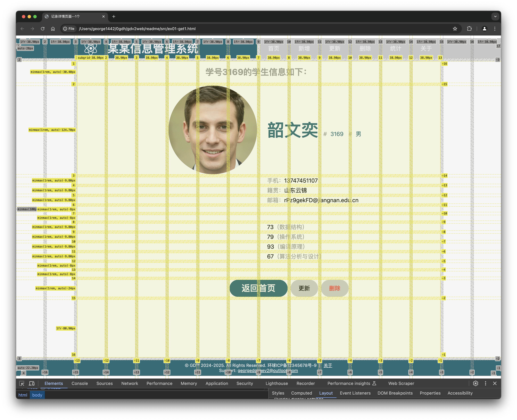Open DevTools more options kebab menu
517x420 pixels.
(485, 383)
